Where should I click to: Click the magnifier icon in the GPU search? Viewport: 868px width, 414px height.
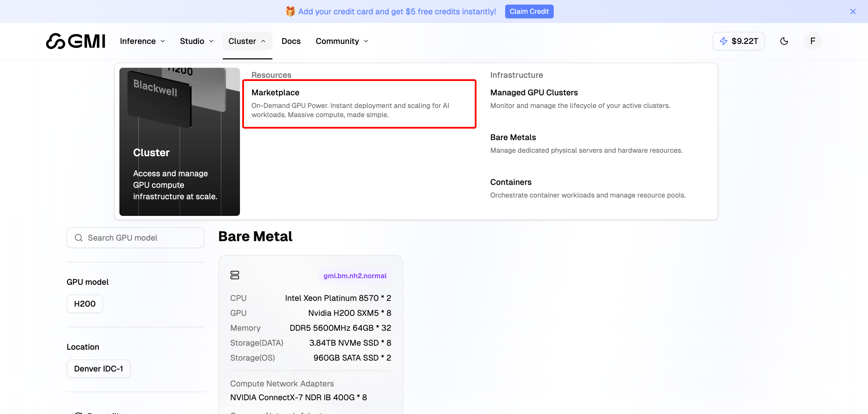(79, 238)
